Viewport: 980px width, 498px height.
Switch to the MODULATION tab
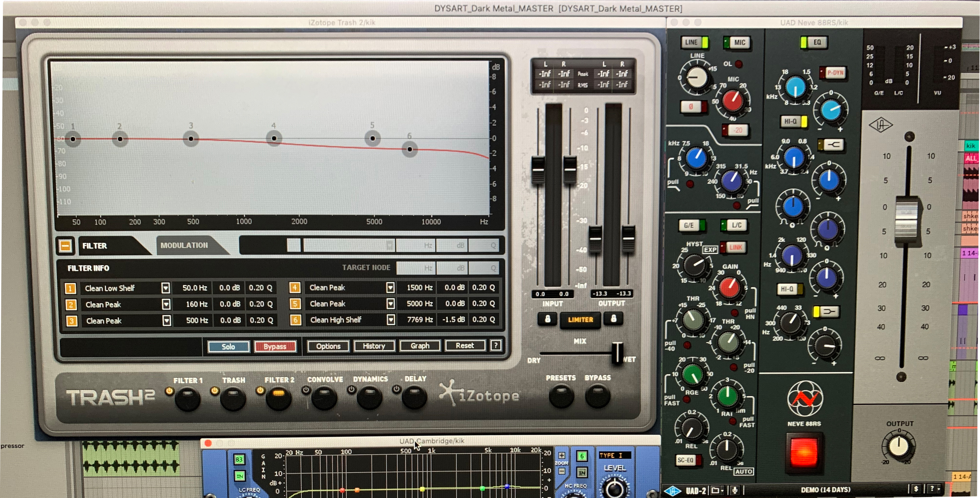pos(185,245)
